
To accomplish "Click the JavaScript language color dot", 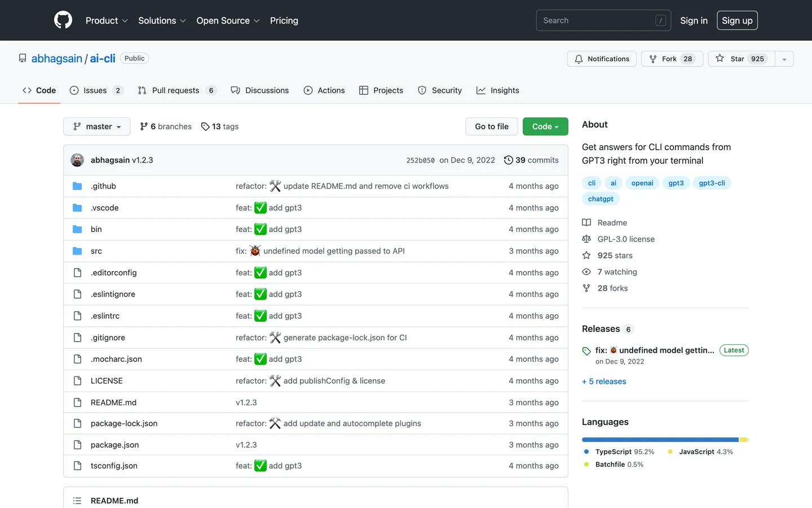I will point(670,452).
